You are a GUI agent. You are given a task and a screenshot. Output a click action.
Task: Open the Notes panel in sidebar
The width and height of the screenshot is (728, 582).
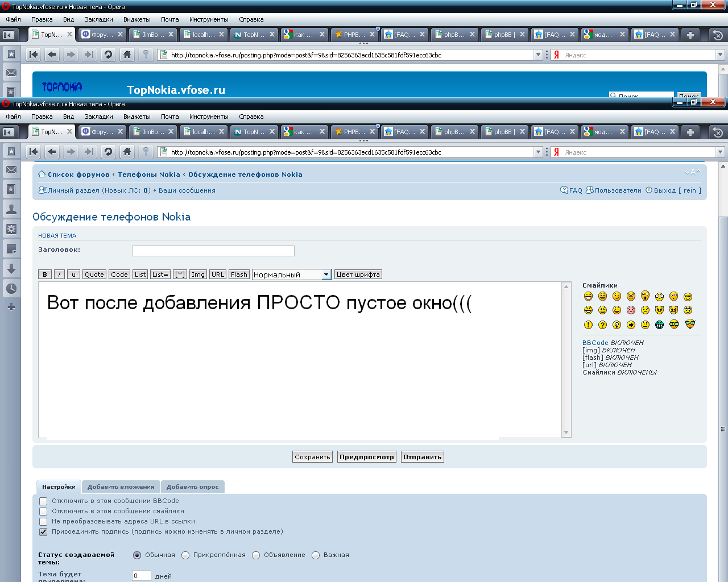coord(11,249)
